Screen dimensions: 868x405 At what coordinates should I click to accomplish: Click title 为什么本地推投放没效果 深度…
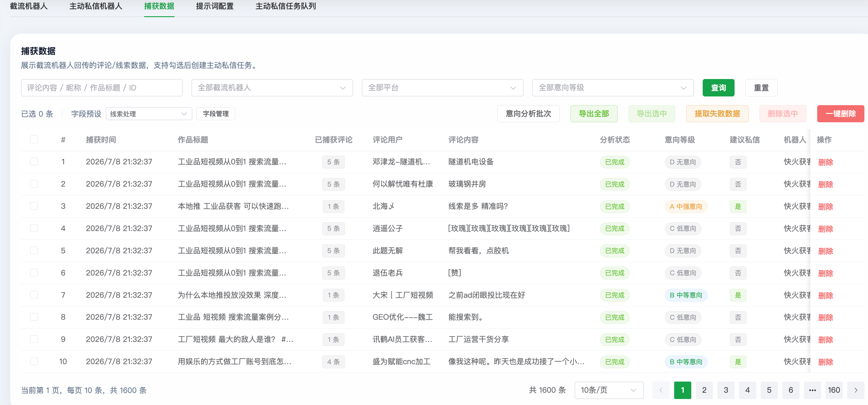[x=232, y=295]
